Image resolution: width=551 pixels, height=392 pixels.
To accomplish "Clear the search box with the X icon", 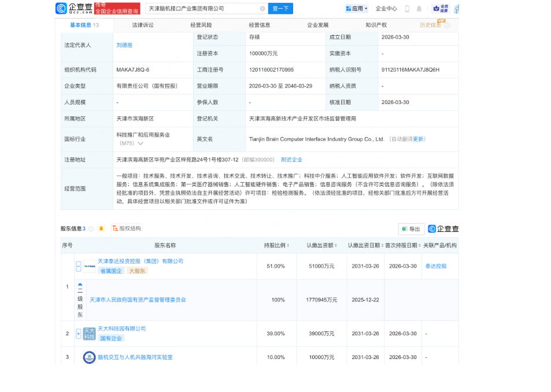I will pos(262,9).
